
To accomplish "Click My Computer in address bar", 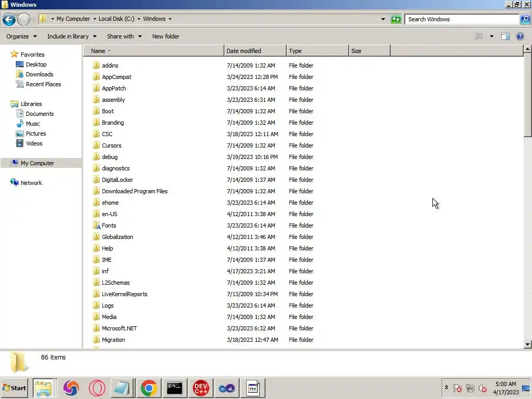I will [73, 19].
